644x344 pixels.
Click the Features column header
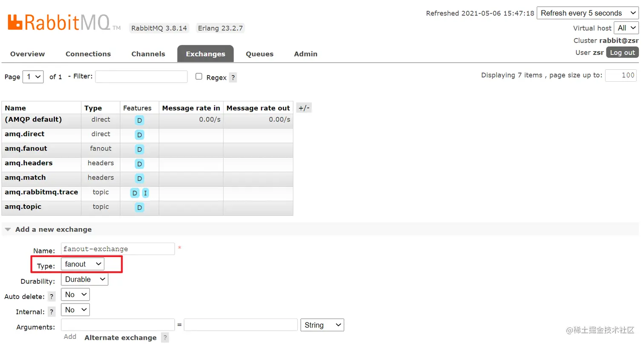(137, 108)
